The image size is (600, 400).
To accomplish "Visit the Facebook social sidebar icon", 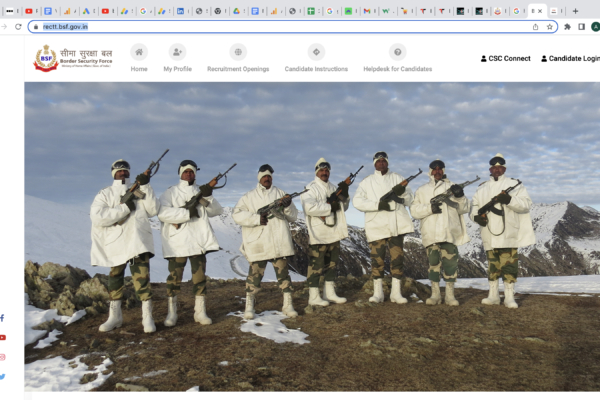I will [x=2, y=318].
